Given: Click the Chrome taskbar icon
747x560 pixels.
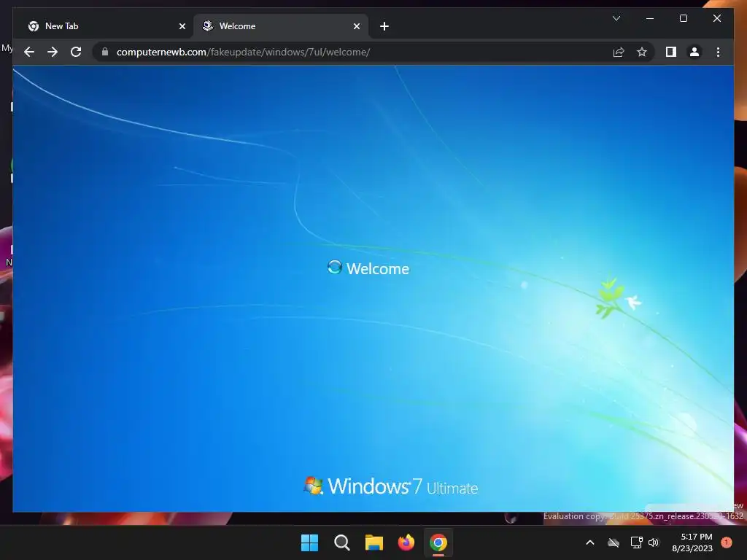Looking at the screenshot, I should (438, 542).
